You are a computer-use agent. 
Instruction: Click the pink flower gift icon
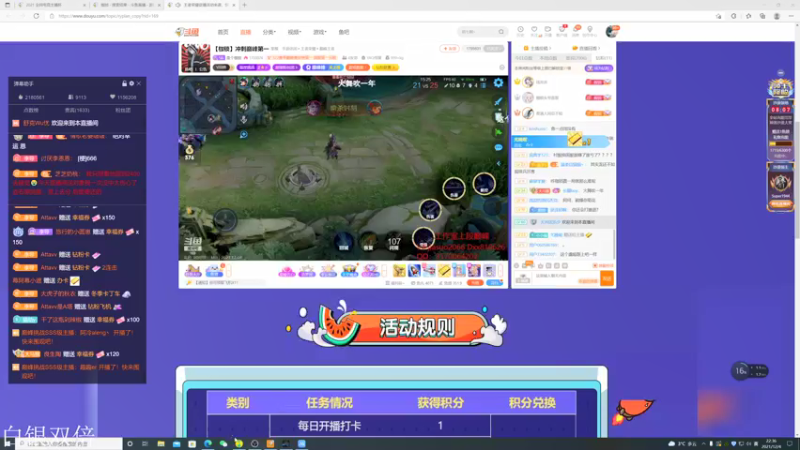coord(286,270)
